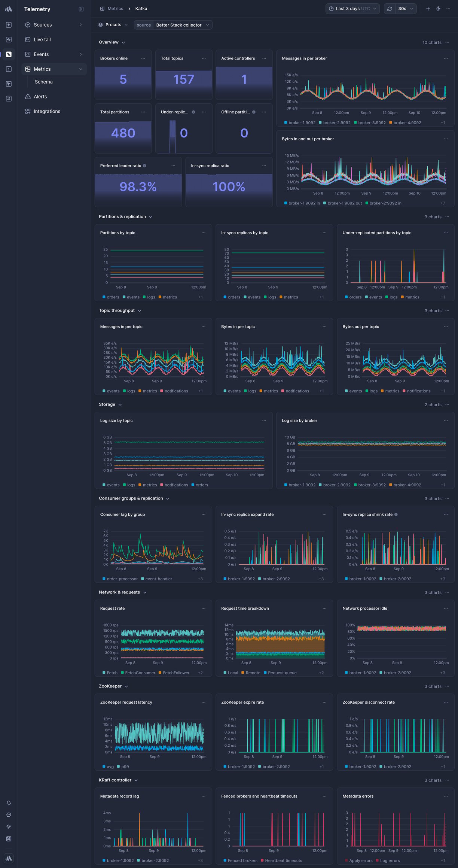Click the refresh icon button
The width and height of the screenshot is (458, 868).
pos(390,9)
